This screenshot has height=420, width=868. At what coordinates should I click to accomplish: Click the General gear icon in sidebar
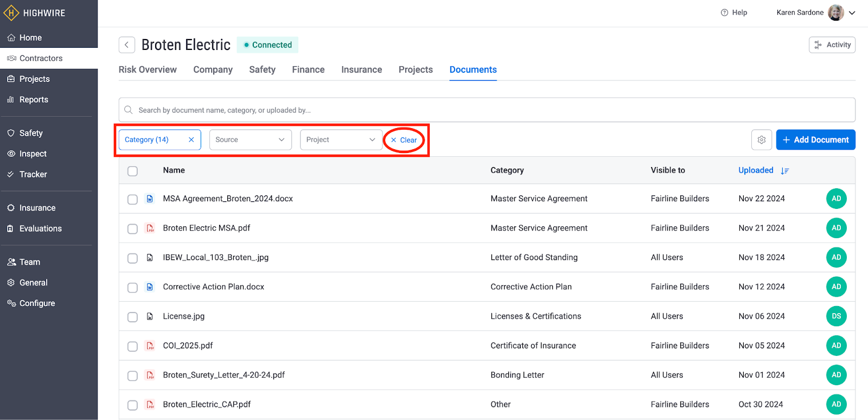pos(11,283)
